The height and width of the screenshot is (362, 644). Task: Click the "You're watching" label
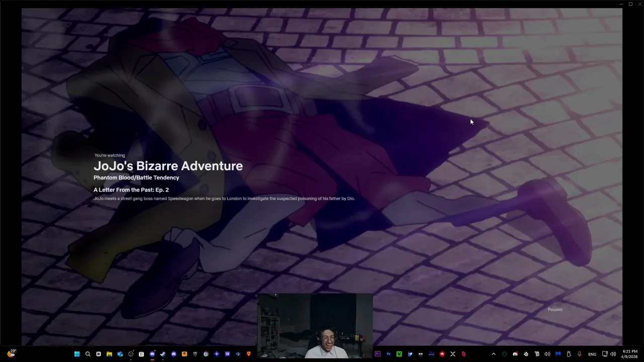coord(110,155)
